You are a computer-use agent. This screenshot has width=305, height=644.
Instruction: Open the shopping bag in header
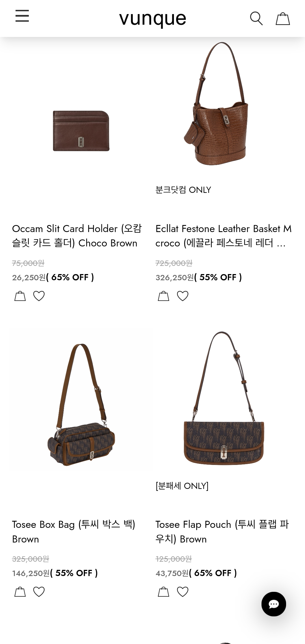[283, 19]
